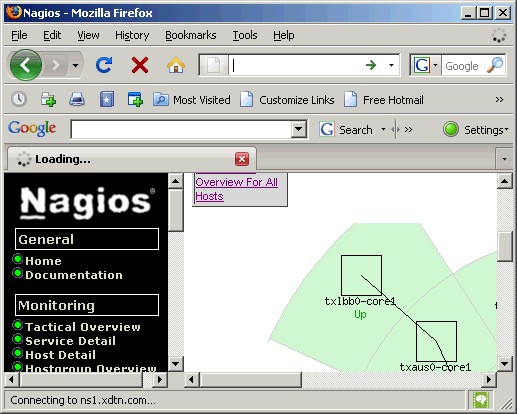Open the search engine selector G icon
This screenshot has width=517, height=414.
[x=425, y=65]
